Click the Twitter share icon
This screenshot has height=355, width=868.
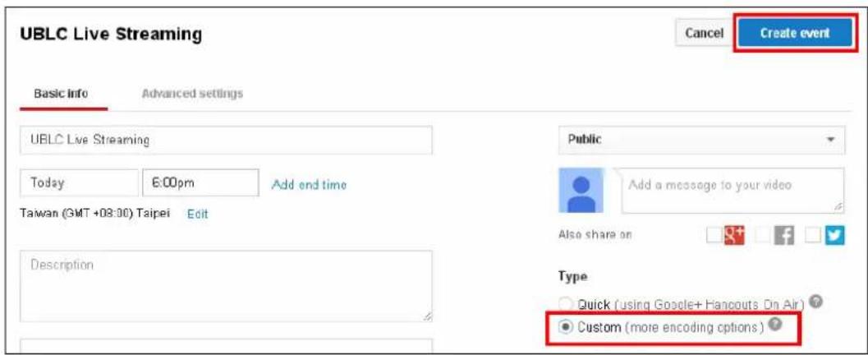pyautogui.click(x=834, y=235)
